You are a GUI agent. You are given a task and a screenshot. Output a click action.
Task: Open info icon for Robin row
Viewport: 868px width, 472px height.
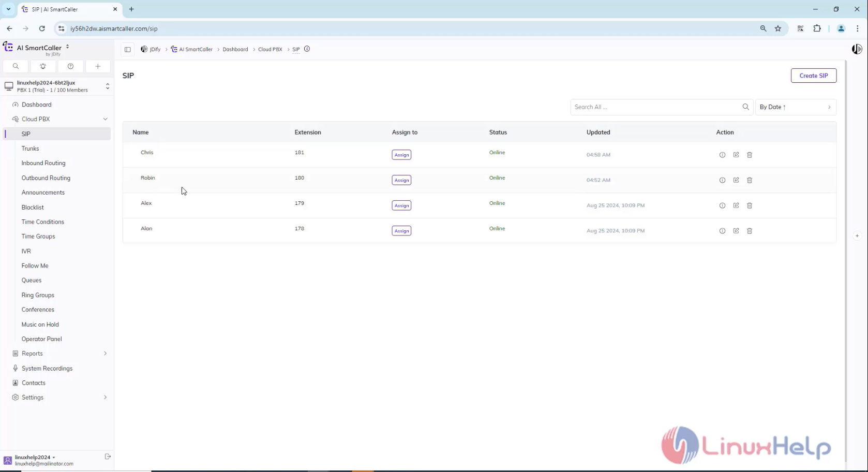(x=722, y=180)
